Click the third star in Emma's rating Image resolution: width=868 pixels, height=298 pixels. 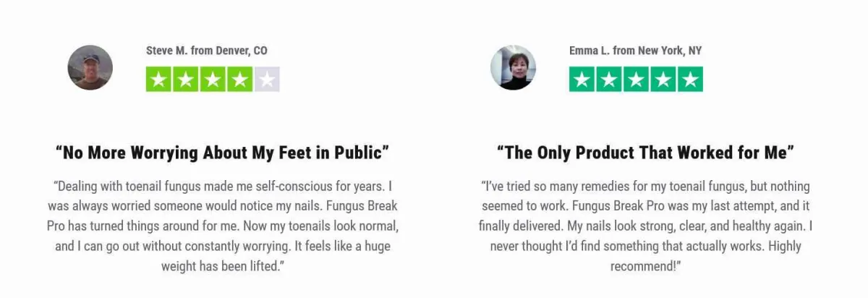coord(636,80)
